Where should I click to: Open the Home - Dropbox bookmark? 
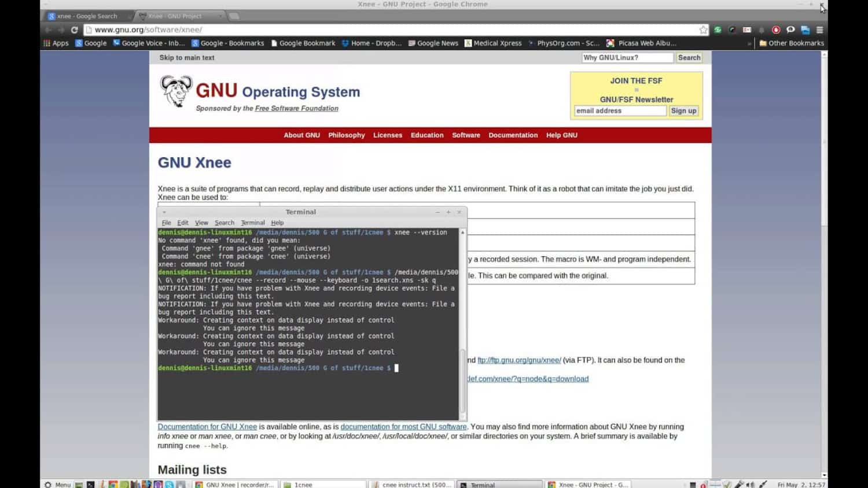pyautogui.click(x=372, y=43)
